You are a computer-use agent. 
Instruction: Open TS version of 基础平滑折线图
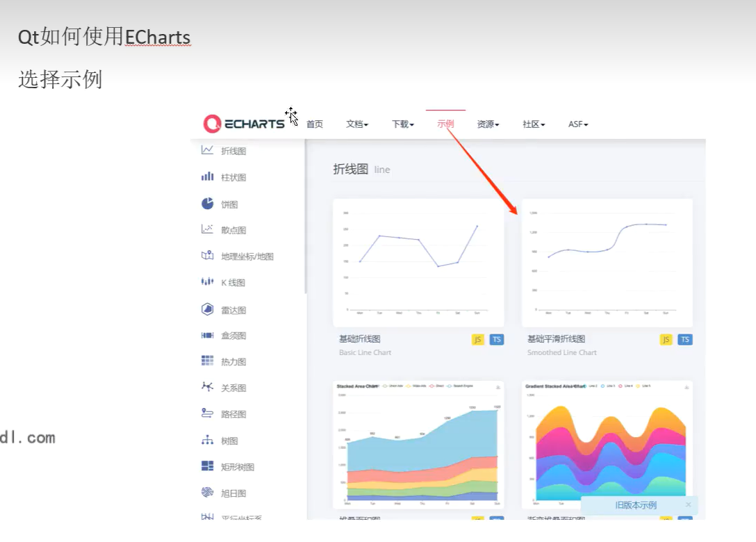tap(685, 340)
